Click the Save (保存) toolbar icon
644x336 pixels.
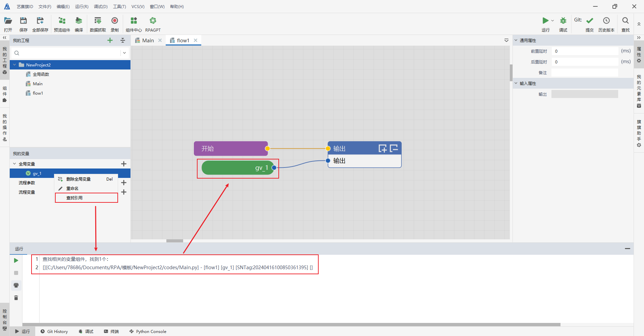click(x=23, y=21)
